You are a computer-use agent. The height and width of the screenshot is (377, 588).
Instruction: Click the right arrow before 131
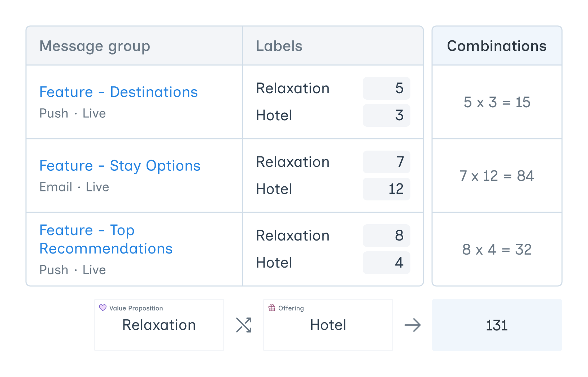[413, 325]
